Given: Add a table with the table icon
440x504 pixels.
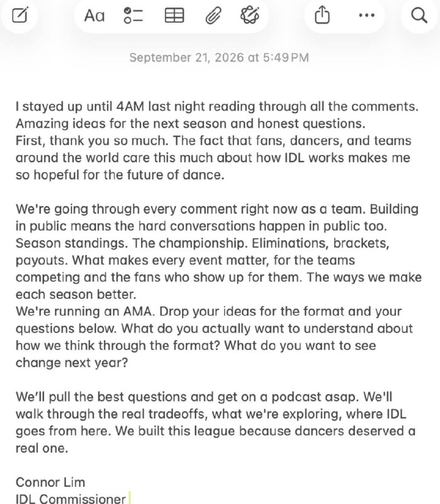Looking at the screenshot, I should tap(174, 15).
